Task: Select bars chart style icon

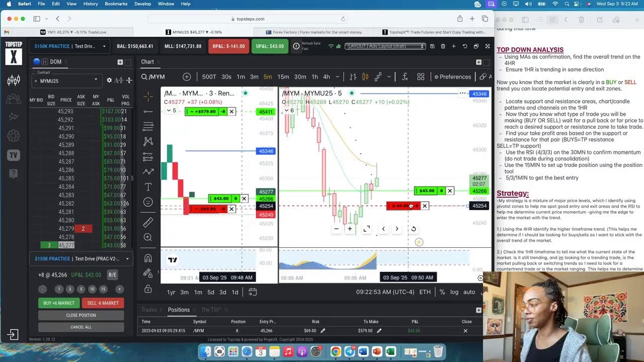Action: [x=353, y=77]
